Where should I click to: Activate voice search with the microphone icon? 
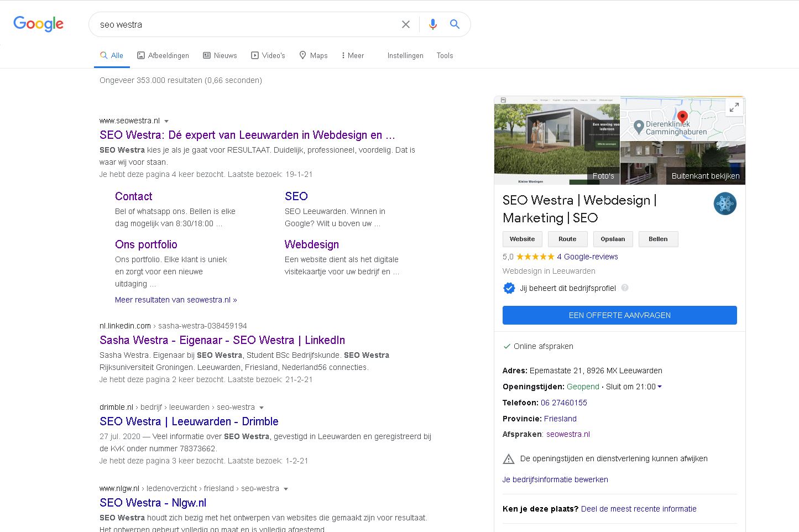point(432,24)
